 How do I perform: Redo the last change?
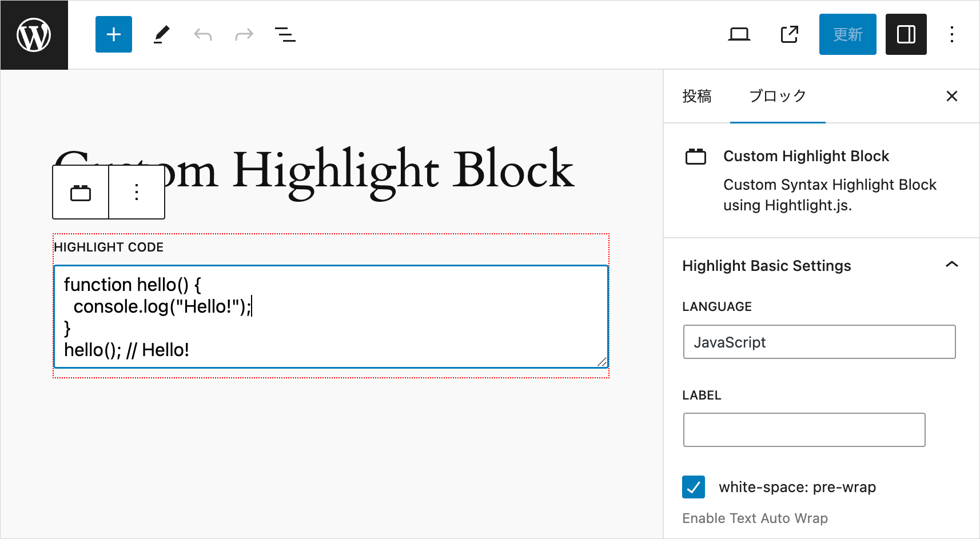pyautogui.click(x=244, y=34)
